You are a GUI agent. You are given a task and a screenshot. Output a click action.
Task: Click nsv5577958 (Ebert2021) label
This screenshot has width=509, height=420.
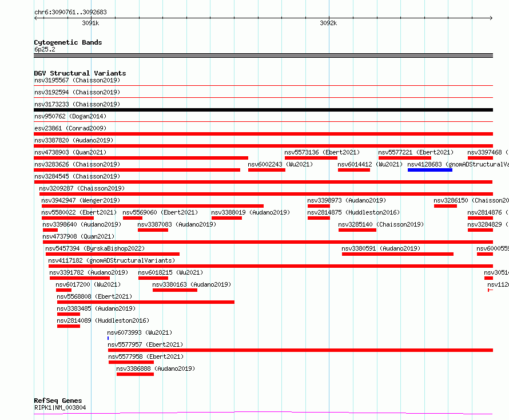tap(146, 356)
